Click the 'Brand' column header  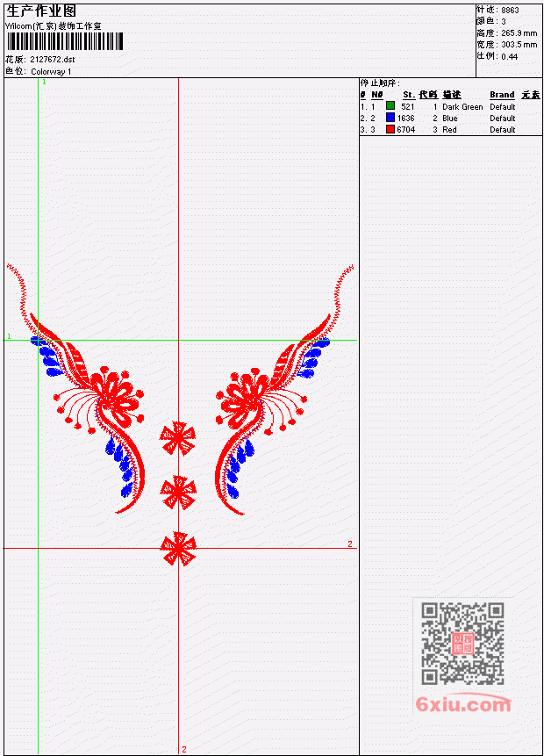pyautogui.click(x=502, y=95)
